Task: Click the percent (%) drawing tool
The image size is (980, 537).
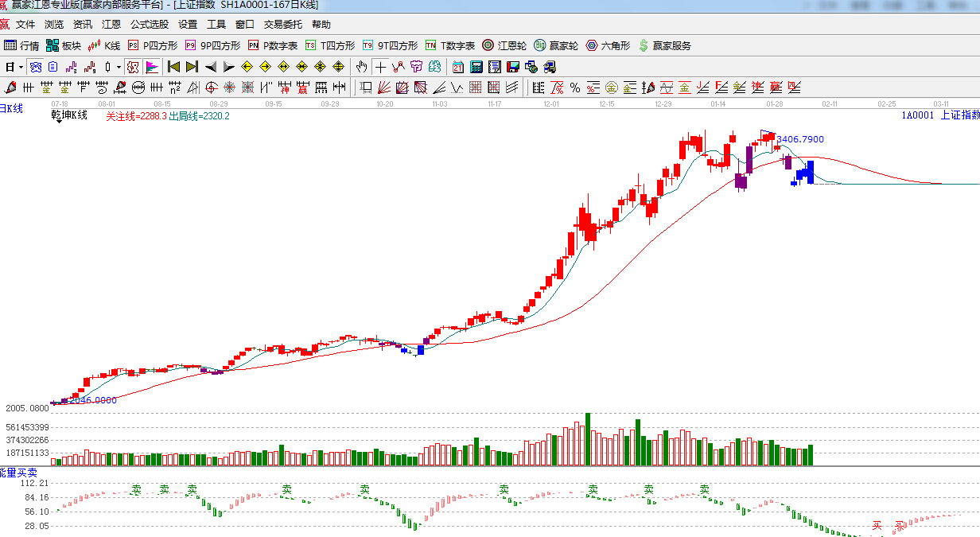Action: click(x=574, y=88)
